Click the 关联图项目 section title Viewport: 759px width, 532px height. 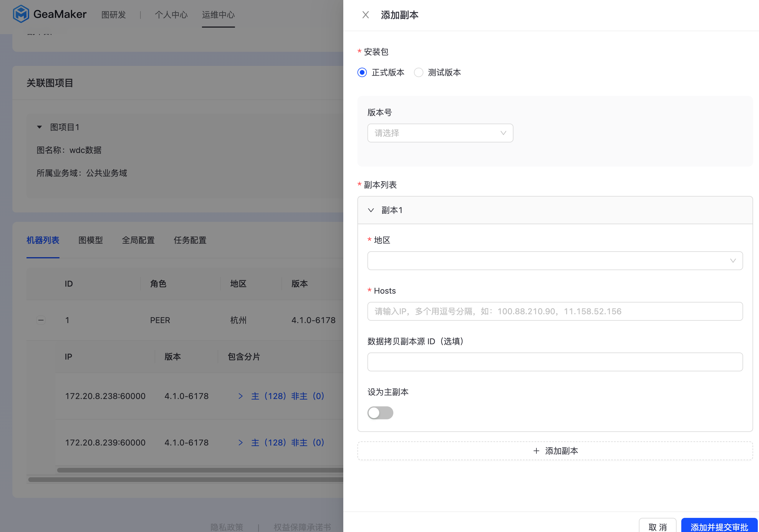[49, 83]
